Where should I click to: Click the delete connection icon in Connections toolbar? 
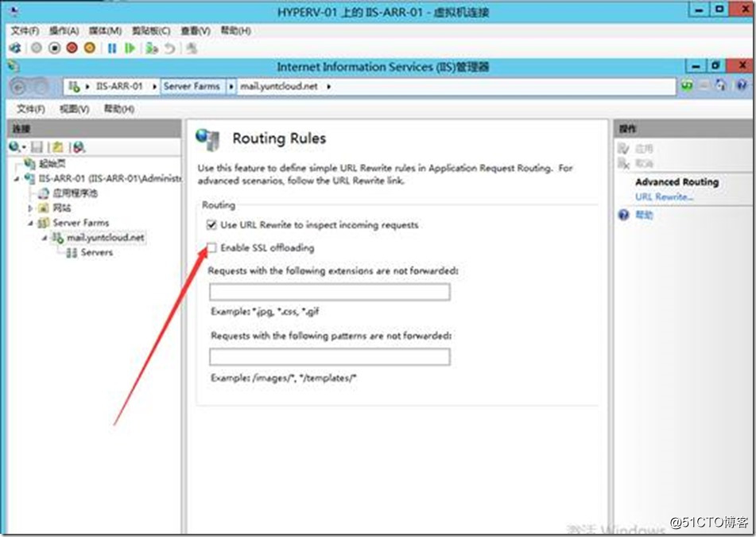79,146
